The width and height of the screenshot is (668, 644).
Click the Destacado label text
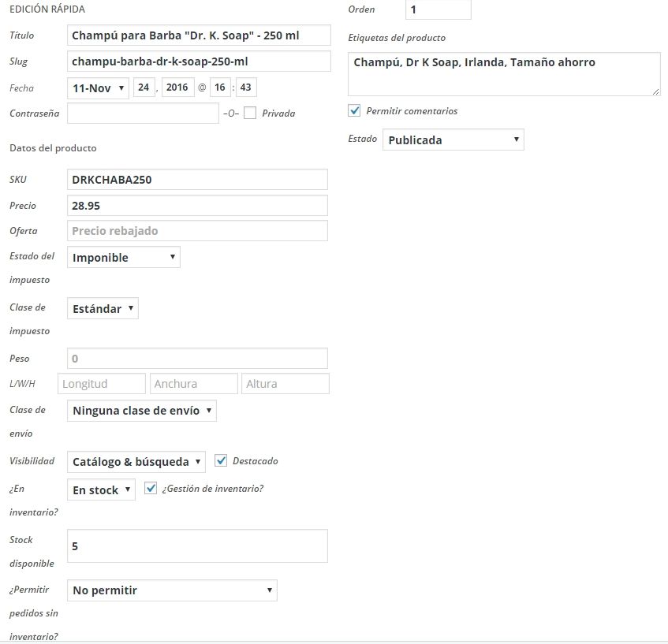pyautogui.click(x=256, y=461)
